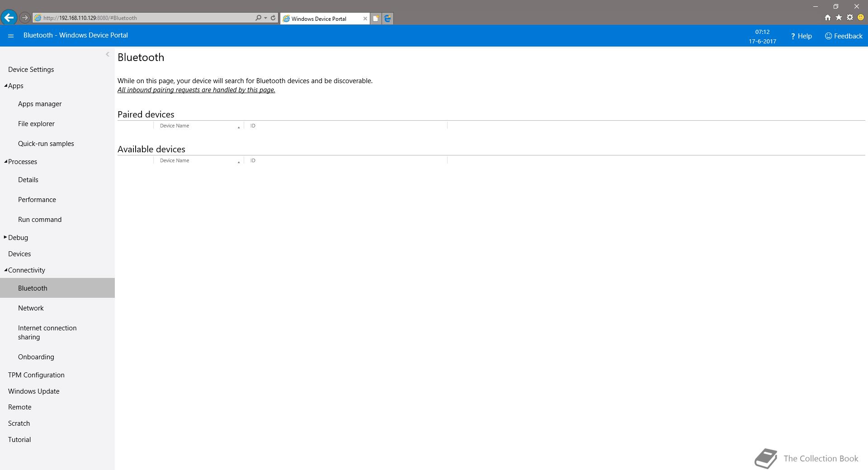Open the Tutorial page

(x=19, y=440)
